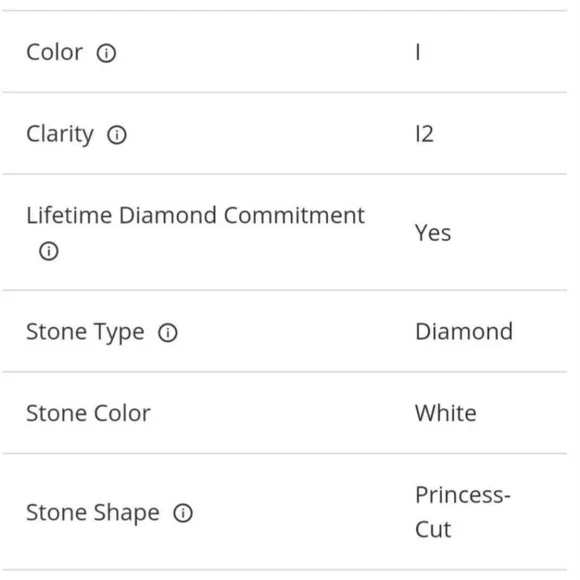Click the White stone color value
This screenshot has height=580, width=580.
tap(446, 413)
